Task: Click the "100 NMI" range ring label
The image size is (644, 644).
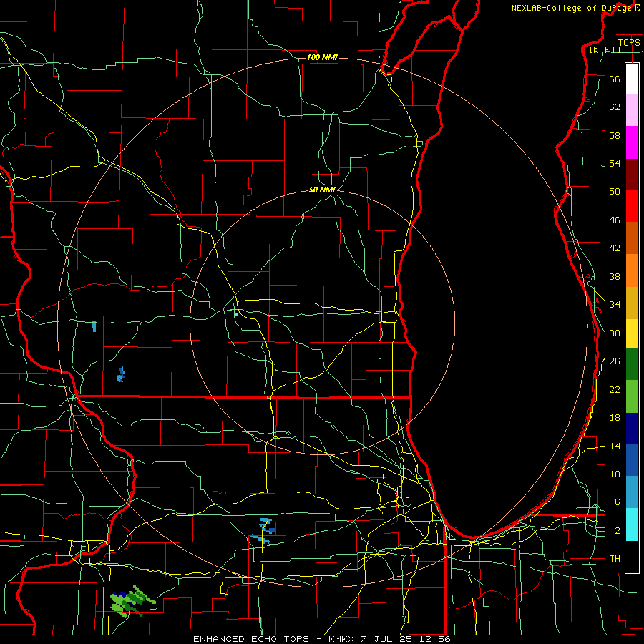Action: pyautogui.click(x=322, y=57)
